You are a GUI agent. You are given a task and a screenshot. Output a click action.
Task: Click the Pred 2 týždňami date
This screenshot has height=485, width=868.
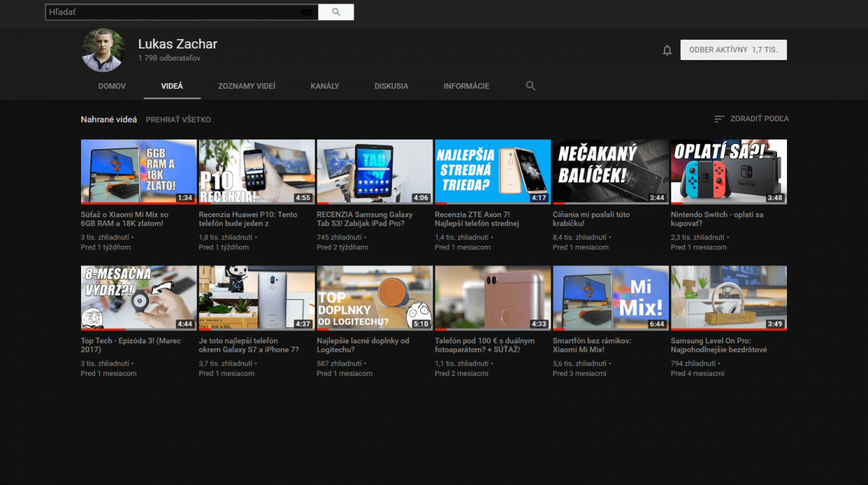[342, 247]
